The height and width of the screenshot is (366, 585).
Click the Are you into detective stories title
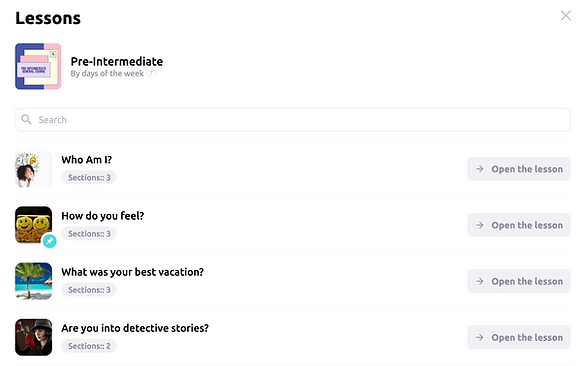[x=135, y=328]
